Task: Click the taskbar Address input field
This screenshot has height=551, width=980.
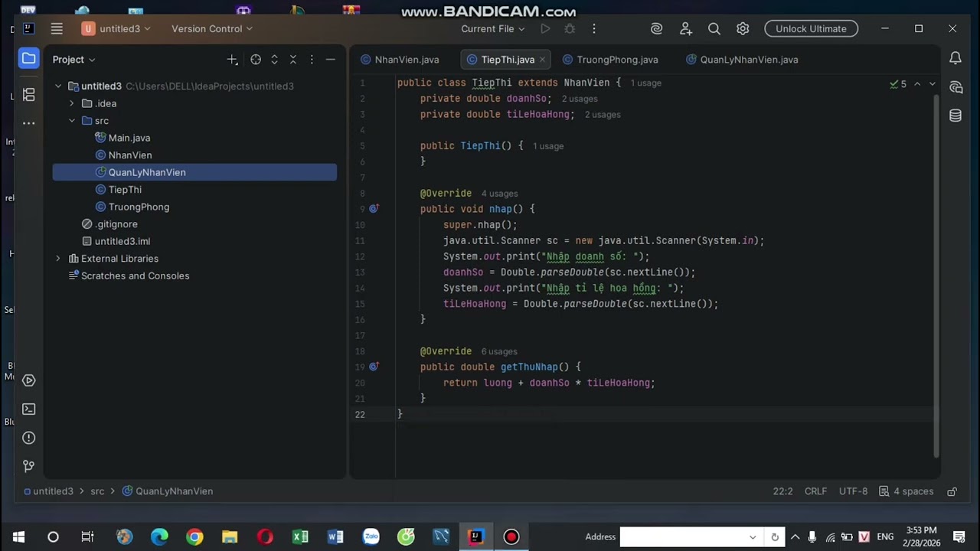Action: tap(691, 536)
